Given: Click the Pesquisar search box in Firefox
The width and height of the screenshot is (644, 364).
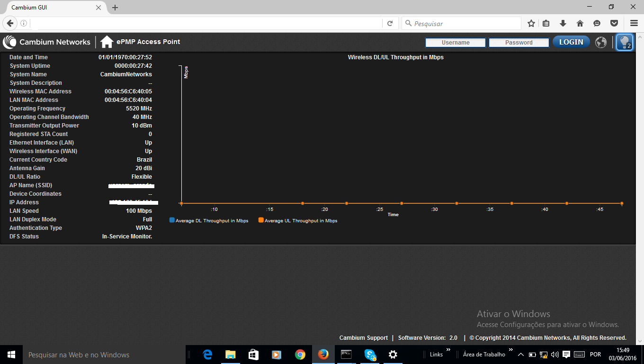Looking at the screenshot, I should click(461, 23).
